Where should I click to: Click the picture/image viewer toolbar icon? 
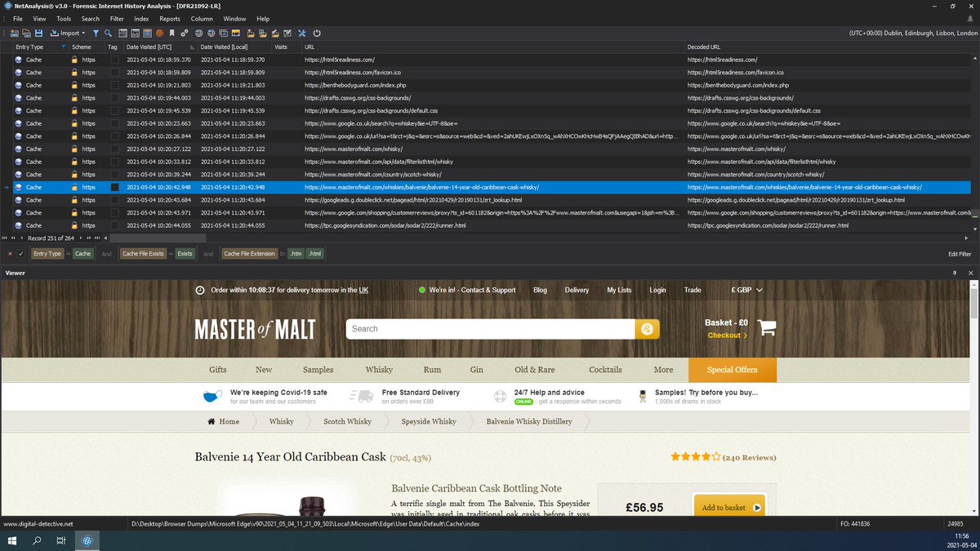(236, 33)
